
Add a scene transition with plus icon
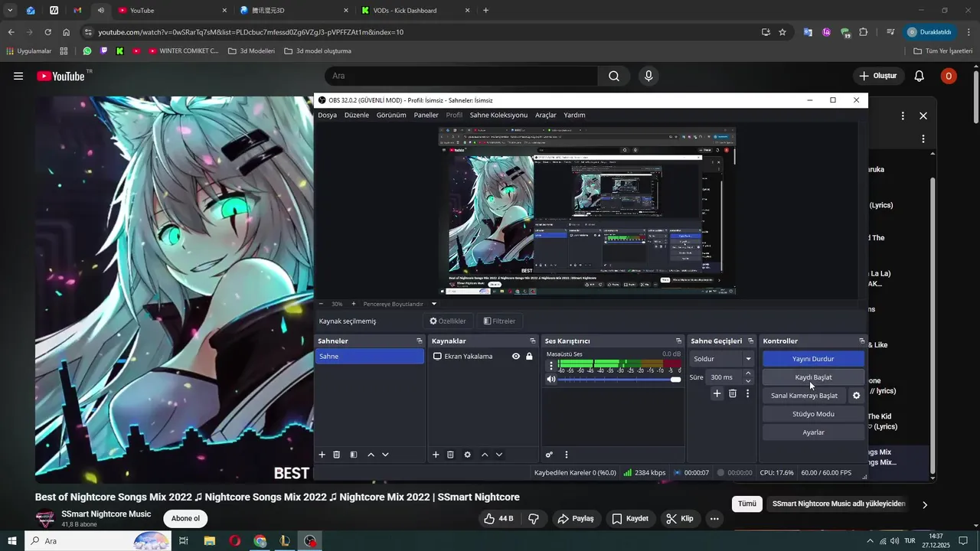point(717,393)
